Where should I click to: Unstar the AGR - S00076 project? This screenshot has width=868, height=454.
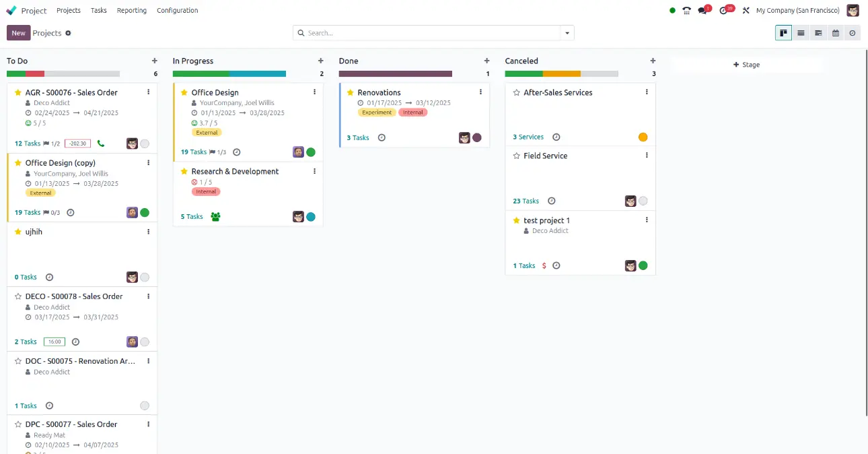click(x=18, y=93)
